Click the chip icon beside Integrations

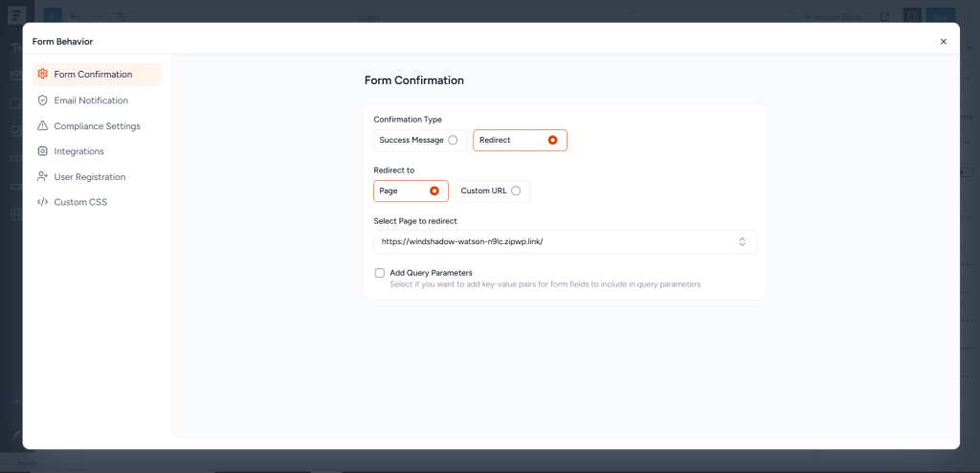(42, 151)
